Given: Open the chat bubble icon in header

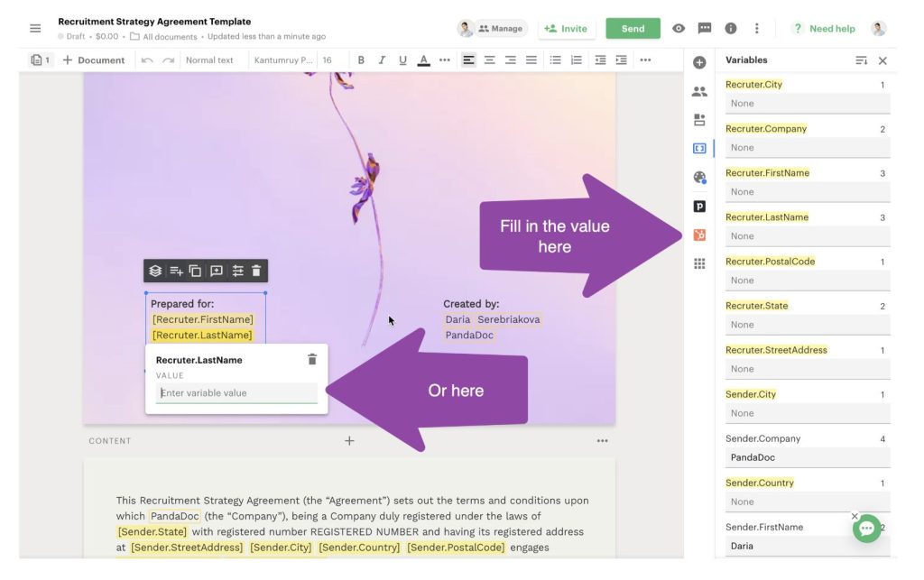Looking at the screenshot, I should click(705, 29).
